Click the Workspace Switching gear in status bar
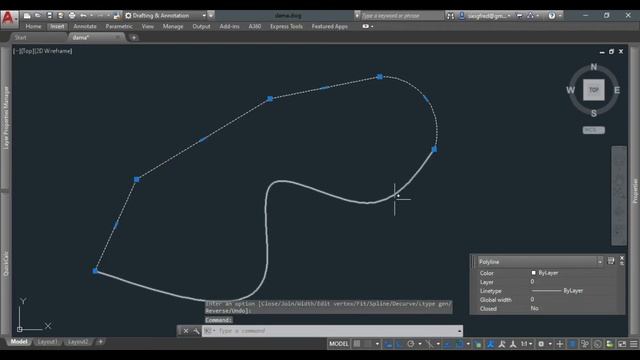The height and width of the screenshot is (360, 640). point(541,344)
